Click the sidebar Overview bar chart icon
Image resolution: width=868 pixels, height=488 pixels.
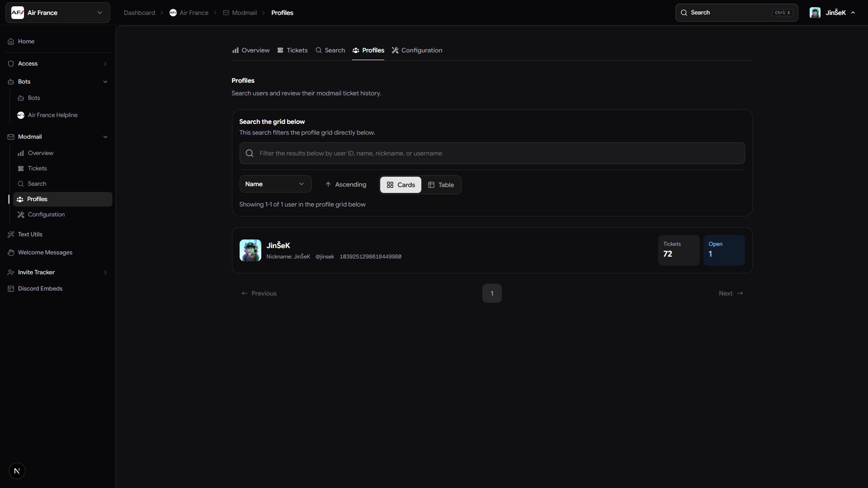coord(21,153)
